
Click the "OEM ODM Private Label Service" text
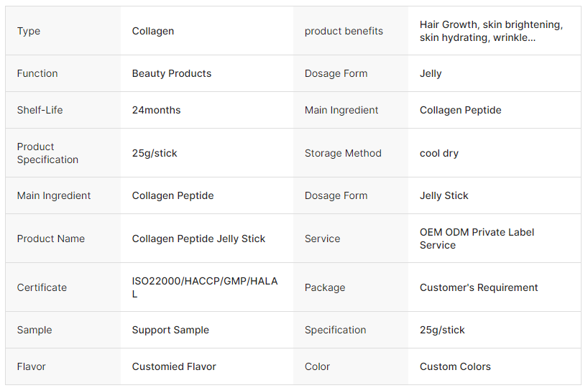(x=477, y=239)
